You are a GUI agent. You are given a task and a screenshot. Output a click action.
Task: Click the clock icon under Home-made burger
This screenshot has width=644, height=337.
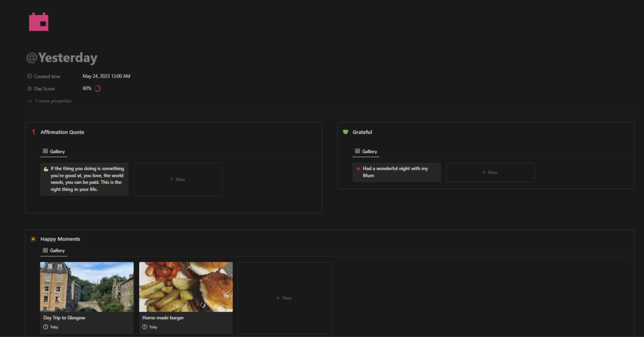[145, 327]
